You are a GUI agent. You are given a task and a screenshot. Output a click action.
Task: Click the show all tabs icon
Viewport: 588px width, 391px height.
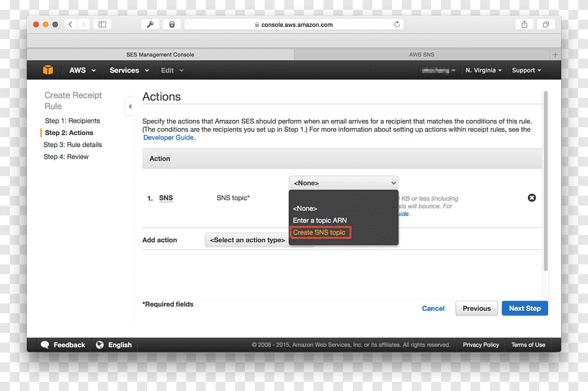(x=546, y=24)
